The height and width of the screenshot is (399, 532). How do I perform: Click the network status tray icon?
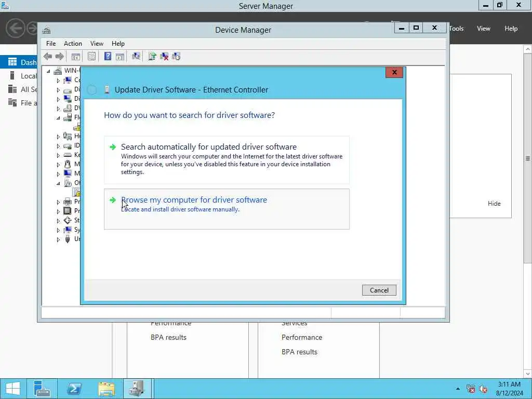click(x=471, y=389)
